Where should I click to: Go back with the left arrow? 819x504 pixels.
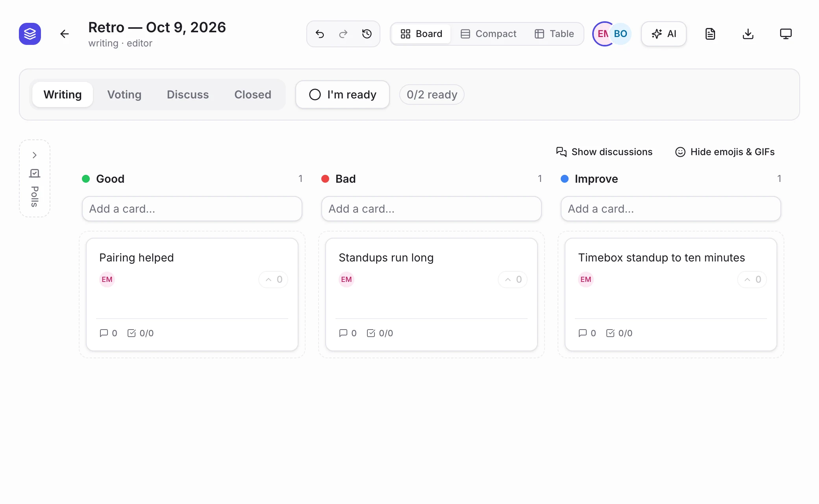(x=65, y=34)
